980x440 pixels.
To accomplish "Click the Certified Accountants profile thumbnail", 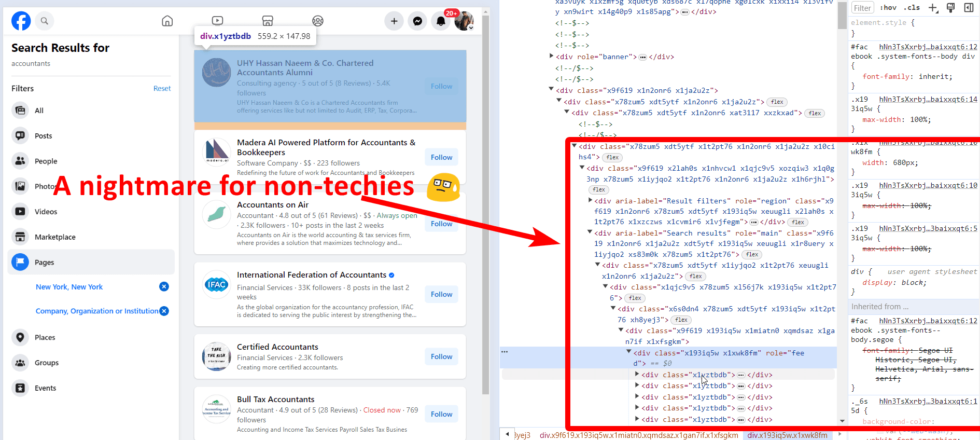I will click(216, 356).
